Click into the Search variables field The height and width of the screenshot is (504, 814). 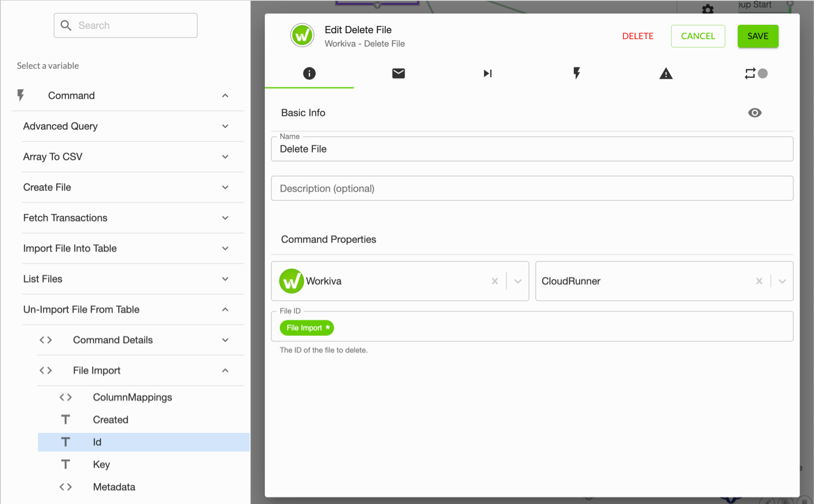[x=125, y=25]
